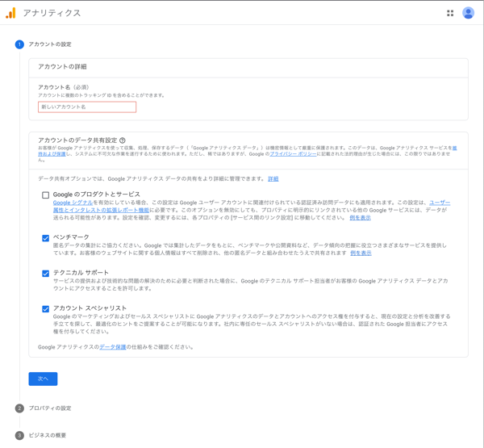The image size is (484, 448).
Task: Open the Google シグナル link
Action: click(x=73, y=203)
